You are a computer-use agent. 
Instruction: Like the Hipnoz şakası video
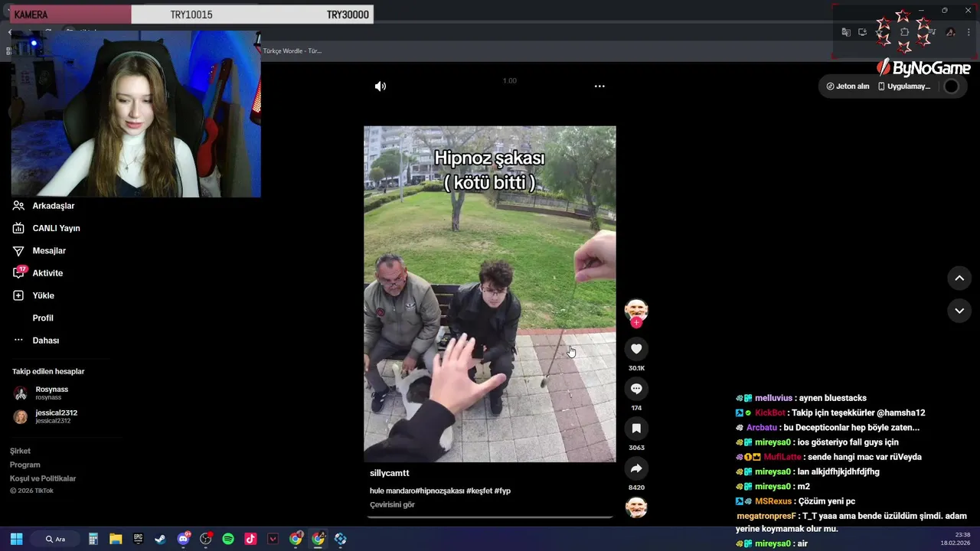pos(636,349)
